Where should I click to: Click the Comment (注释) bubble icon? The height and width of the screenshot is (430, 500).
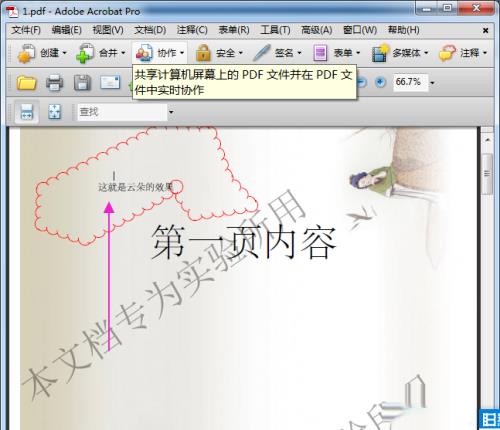(x=447, y=53)
